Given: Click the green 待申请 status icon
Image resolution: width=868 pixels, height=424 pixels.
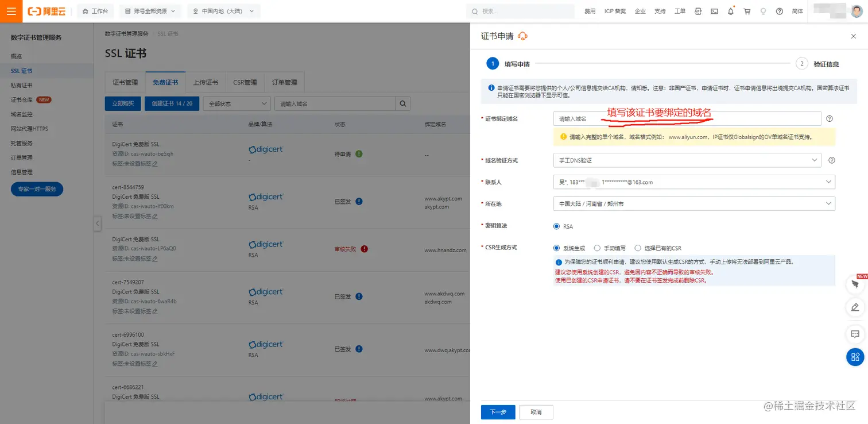Looking at the screenshot, I should pos(359,154).
